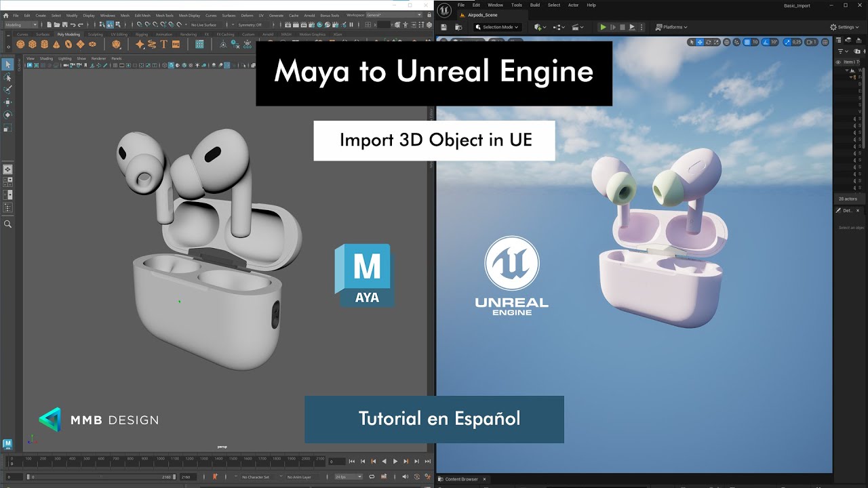Click Maya's open scene folder icon
The height and width of the screenshot is (488, 868).
tap(56, 24)
